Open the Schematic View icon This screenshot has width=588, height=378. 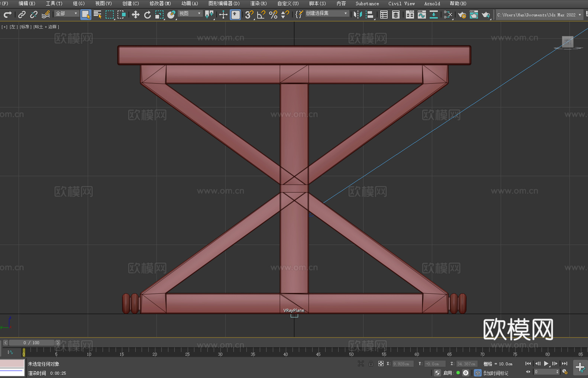[448, 14]
